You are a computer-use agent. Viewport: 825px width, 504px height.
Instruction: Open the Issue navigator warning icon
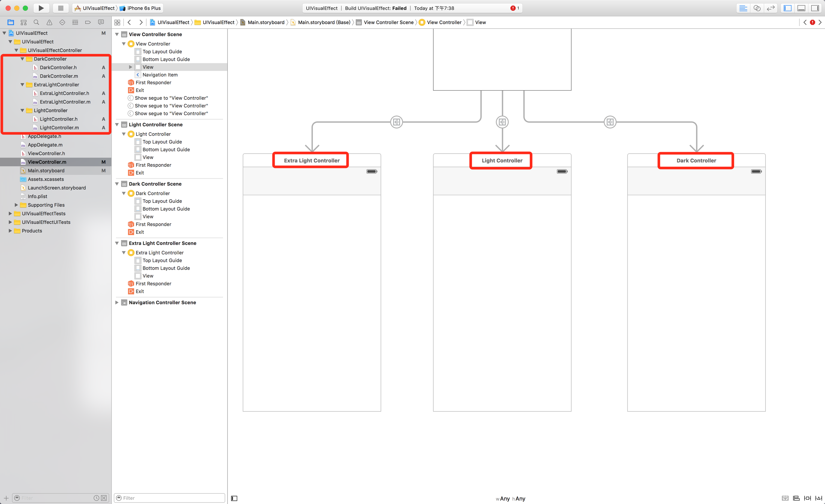(x=49, y=22)
